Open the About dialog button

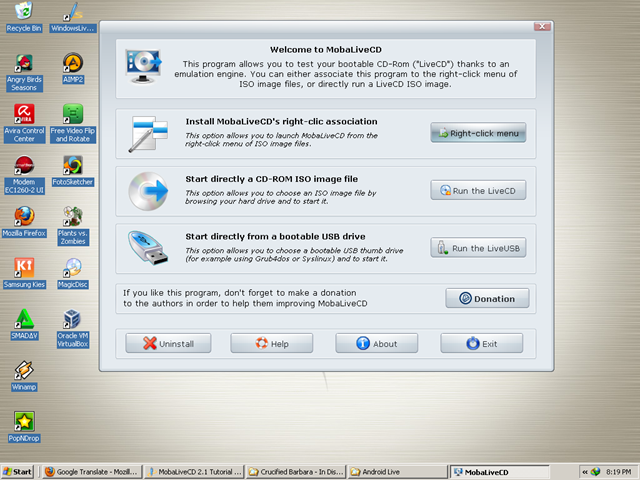(377, 343)
